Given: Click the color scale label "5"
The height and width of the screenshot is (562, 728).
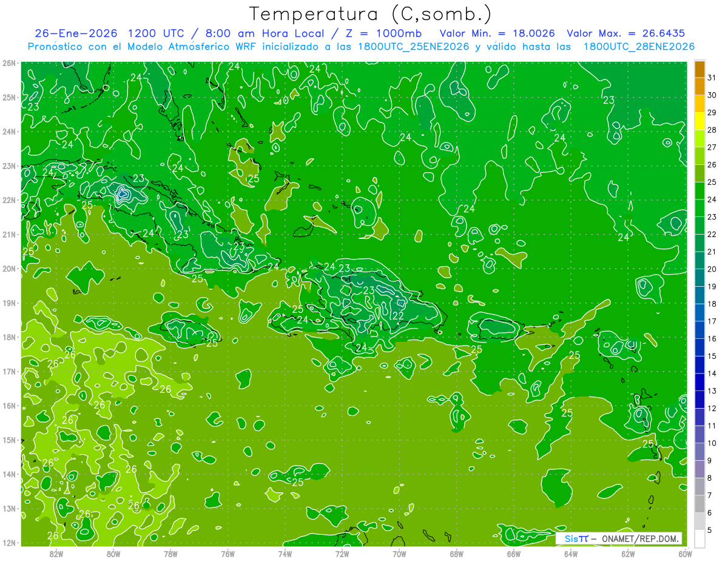Looking at the screenshot, I should pos(710,530).
